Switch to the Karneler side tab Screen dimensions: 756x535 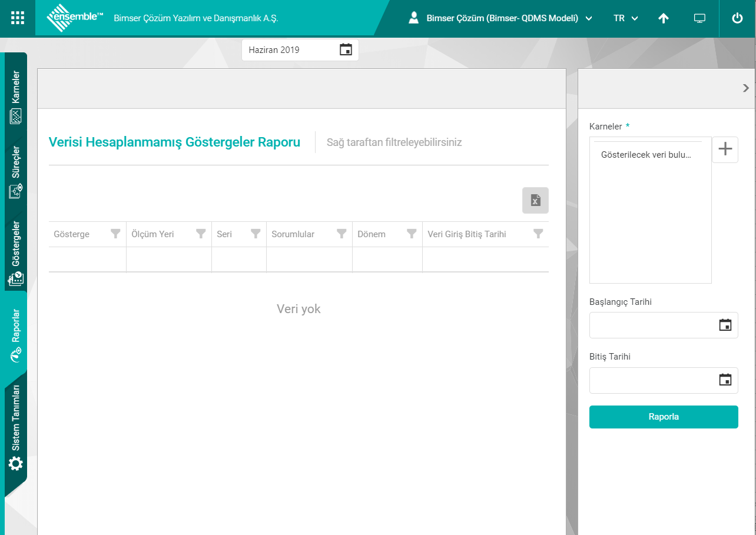(x=16, y=97)
